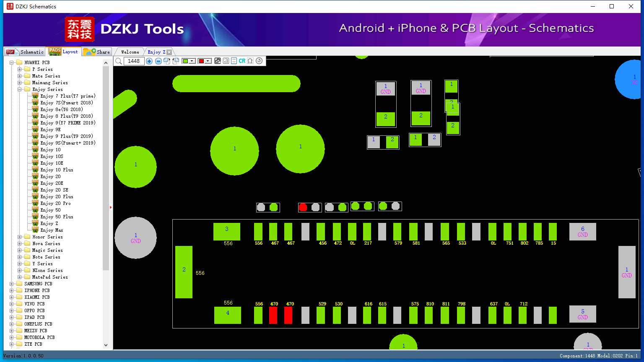644x362 pixels.
Task: Toggle the letter 'a' text label icon
Action: coord(226,61)
